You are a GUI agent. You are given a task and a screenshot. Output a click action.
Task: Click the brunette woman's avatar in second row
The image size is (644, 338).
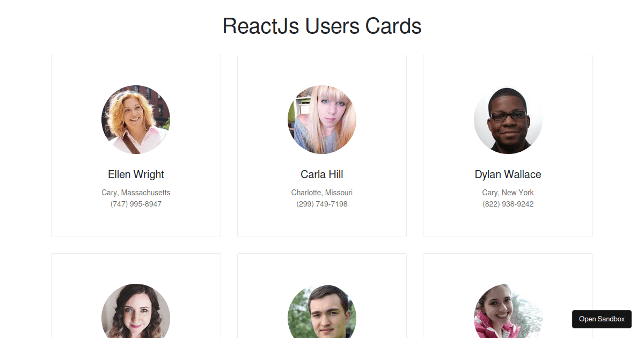click(136, 311)
